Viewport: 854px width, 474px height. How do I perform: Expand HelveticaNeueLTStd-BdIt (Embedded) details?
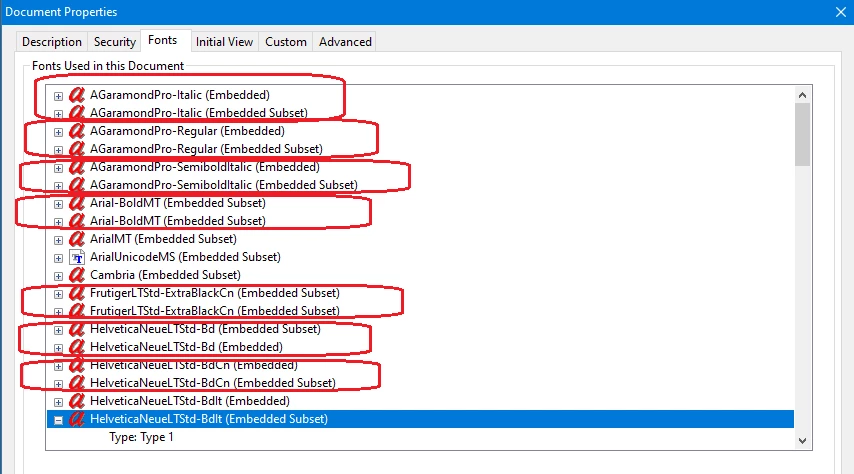tap(58, 402)
